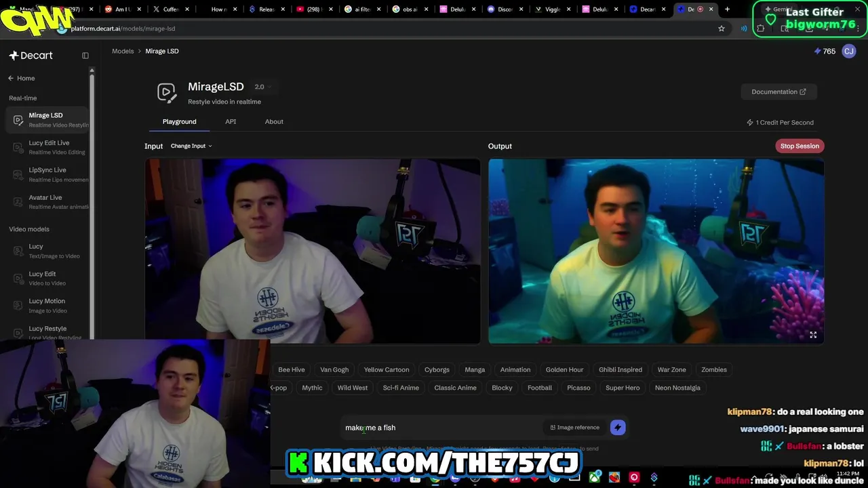Screen dimensions: 868x488
Task: Open the CJ user avatar menu
Action: pos(848,51)
